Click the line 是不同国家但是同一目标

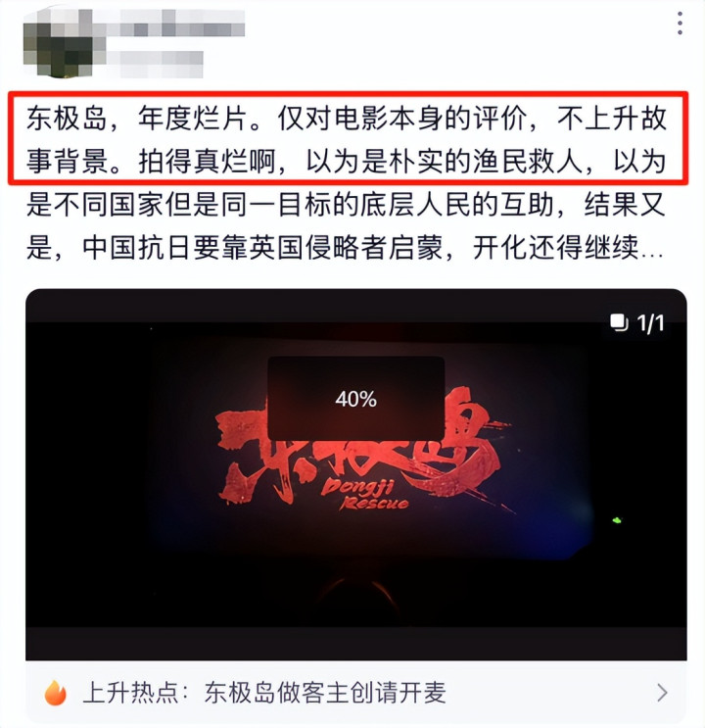pyautogui.click(x=347, y=205)
